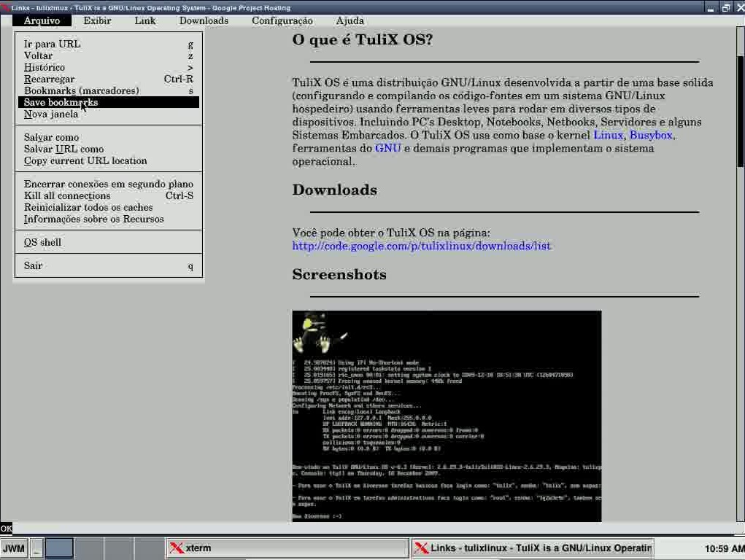
Task: Select 'Reinicializar todos os caches'
Action: click(x=108, y=207)
